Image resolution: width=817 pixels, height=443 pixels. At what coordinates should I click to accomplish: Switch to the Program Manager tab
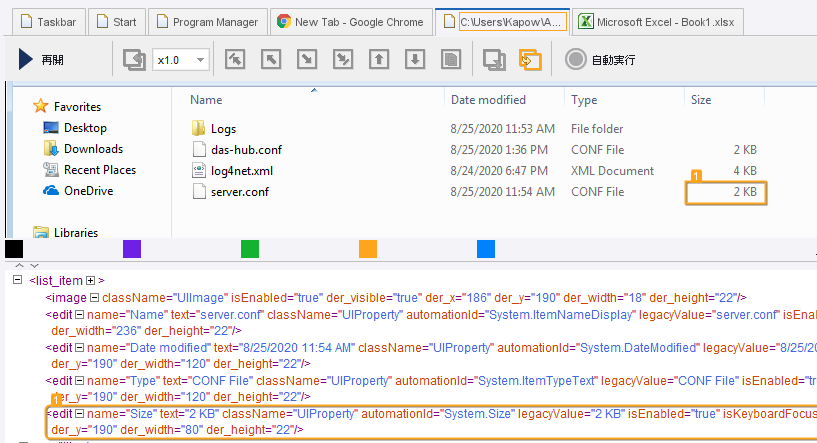[205, 21]
